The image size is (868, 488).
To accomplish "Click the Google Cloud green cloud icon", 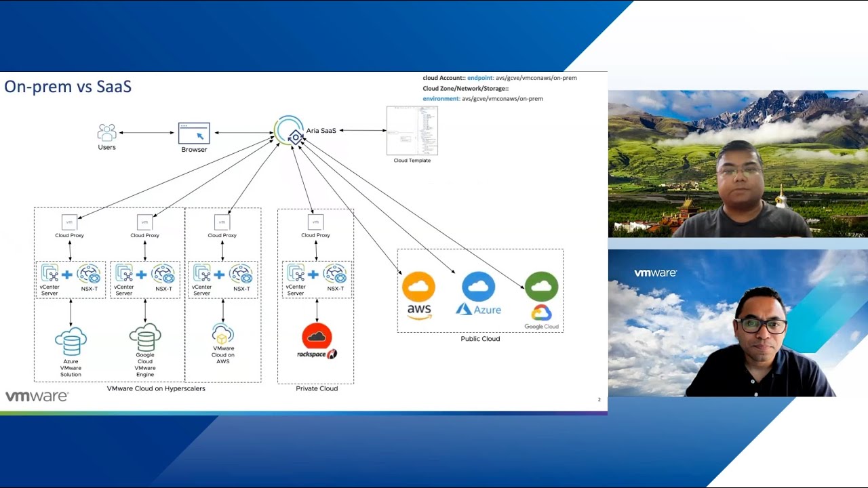I will click(541, 286).
